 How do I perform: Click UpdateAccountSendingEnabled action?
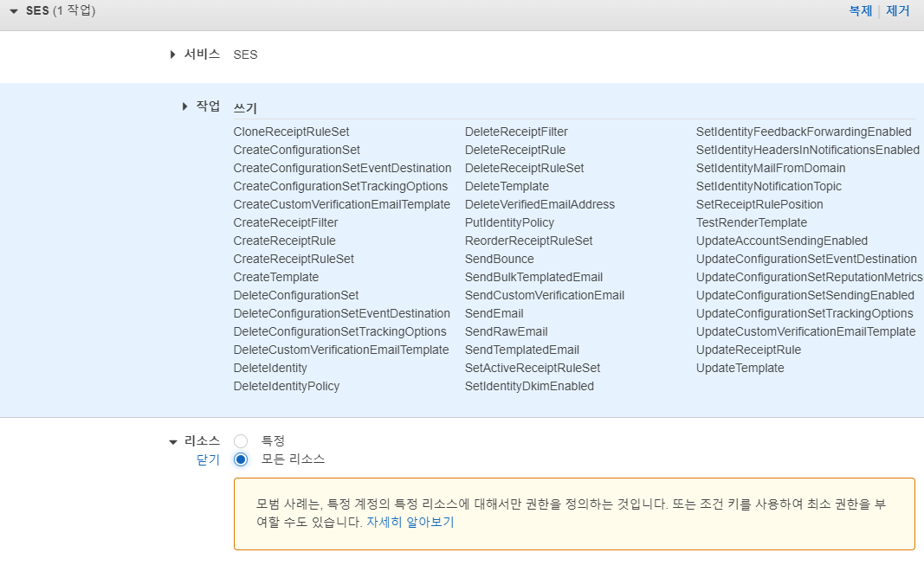(x=782, y=241)
